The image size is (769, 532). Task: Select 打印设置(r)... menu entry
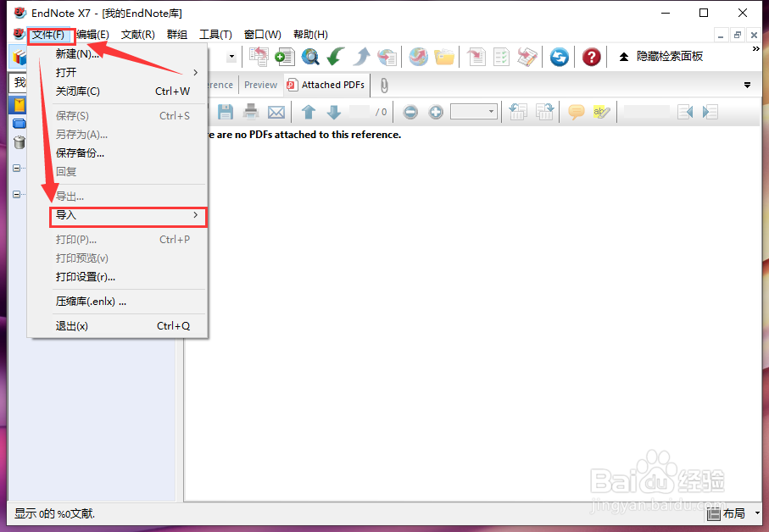118,277
